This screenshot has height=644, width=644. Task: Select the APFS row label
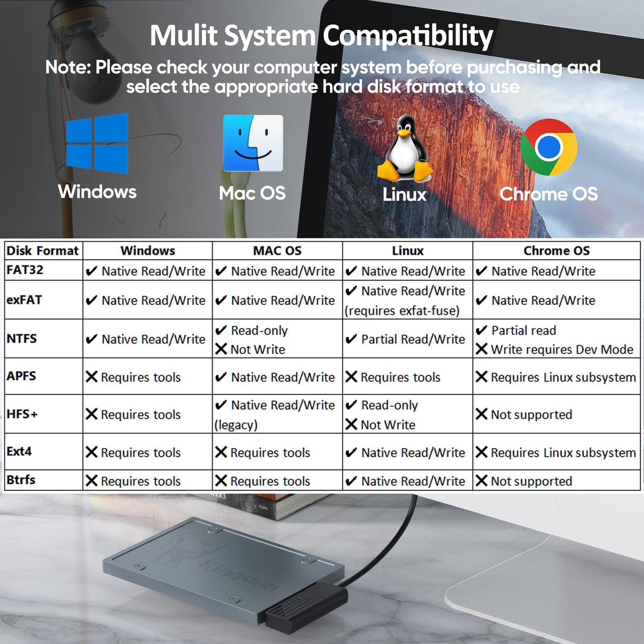pos(21,376)
